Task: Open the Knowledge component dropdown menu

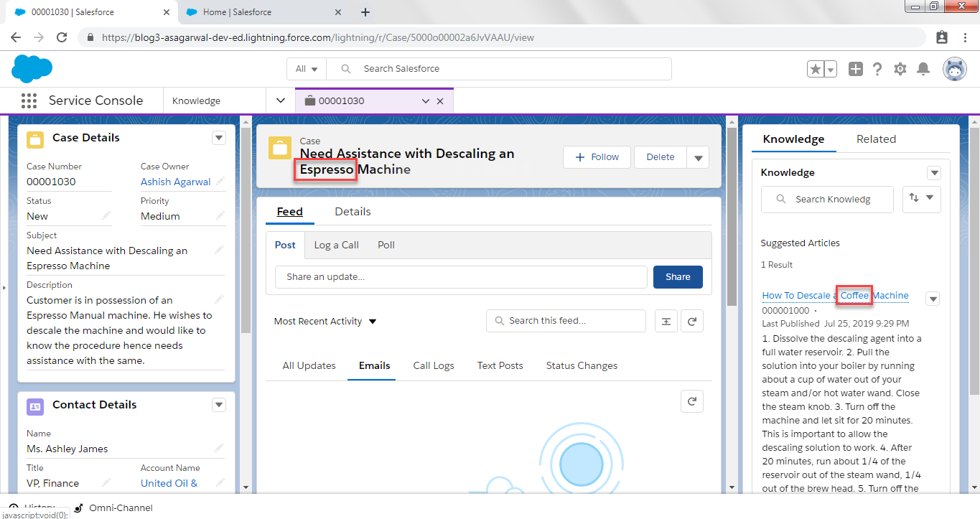Action: [x=934, y=173]
